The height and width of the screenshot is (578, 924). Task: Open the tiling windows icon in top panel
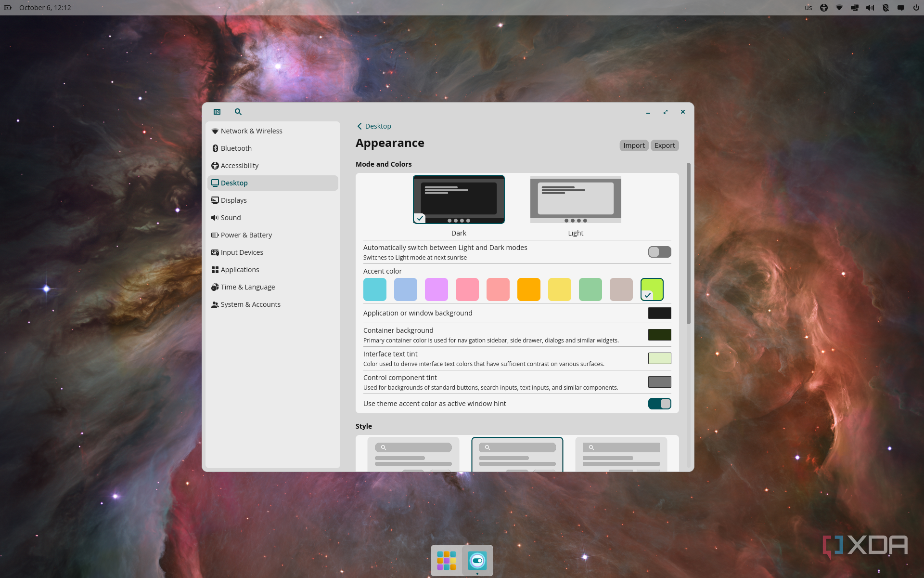point(855,8)
